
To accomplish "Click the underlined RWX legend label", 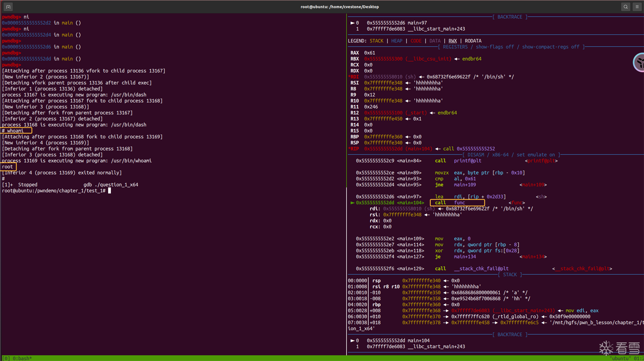I will click(452, 41).
